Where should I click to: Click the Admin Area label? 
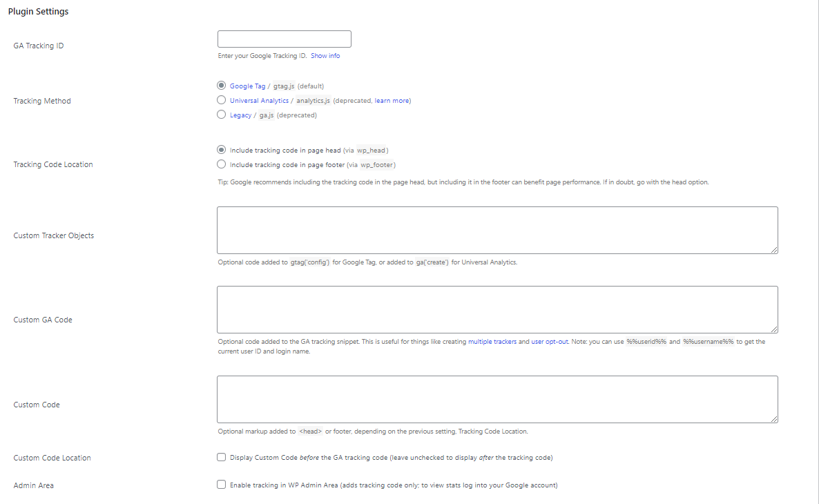click(x=33, y=486)
